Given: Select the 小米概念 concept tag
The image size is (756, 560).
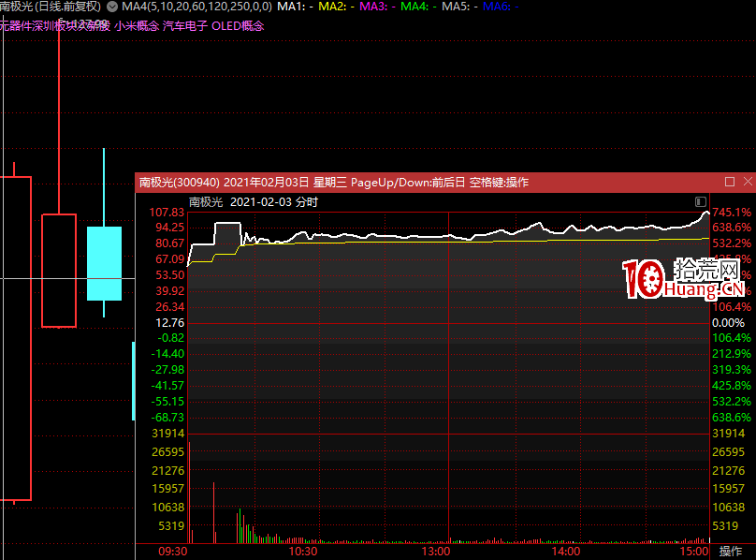Looking at the screenshot, I should point(137,26).
